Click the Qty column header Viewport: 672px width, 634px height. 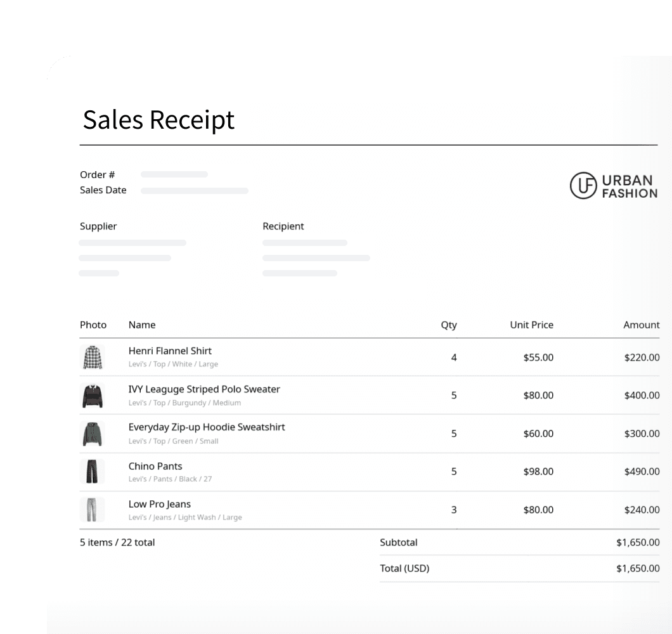449,325
